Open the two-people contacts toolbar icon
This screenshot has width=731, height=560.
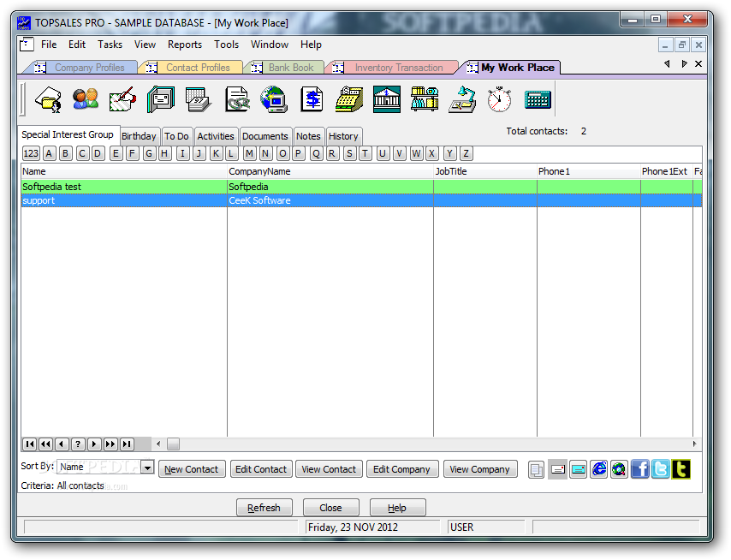click(86, 99)
